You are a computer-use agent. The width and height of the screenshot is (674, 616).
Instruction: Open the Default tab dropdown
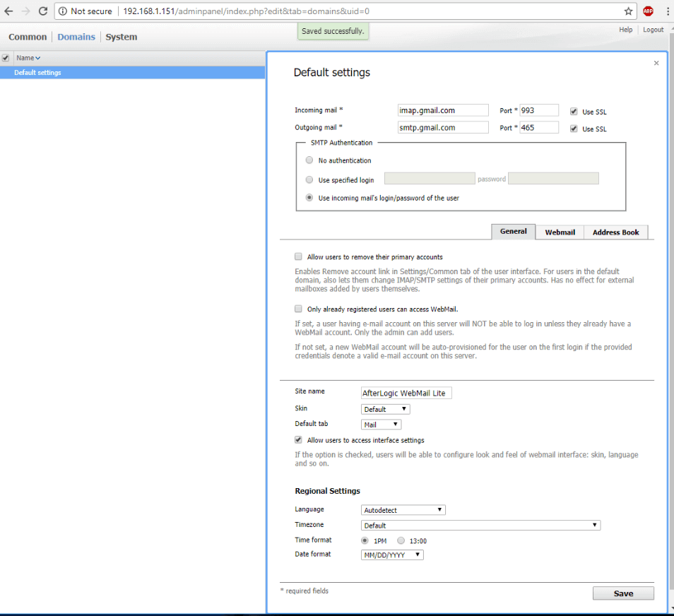point(381,425)
